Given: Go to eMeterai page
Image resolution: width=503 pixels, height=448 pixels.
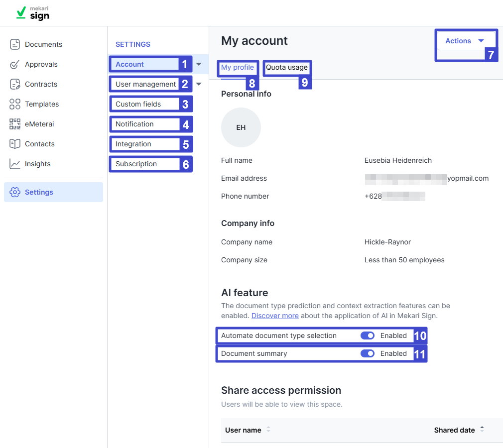Looking at the screenshot, I should (x=39, y=124).
